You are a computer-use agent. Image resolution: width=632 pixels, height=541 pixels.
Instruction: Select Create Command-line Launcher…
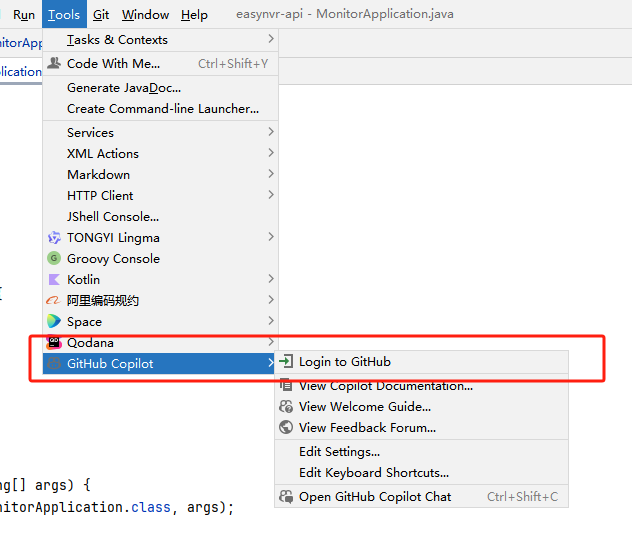[160, 108]
